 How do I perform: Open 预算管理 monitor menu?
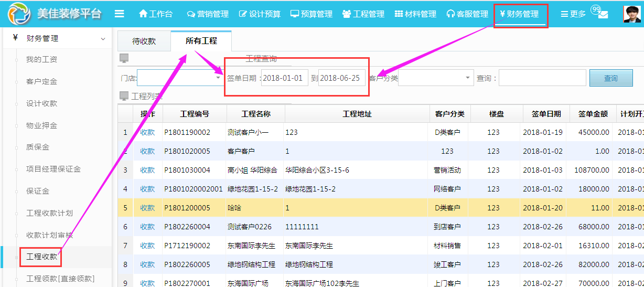[x=312, y=14]
